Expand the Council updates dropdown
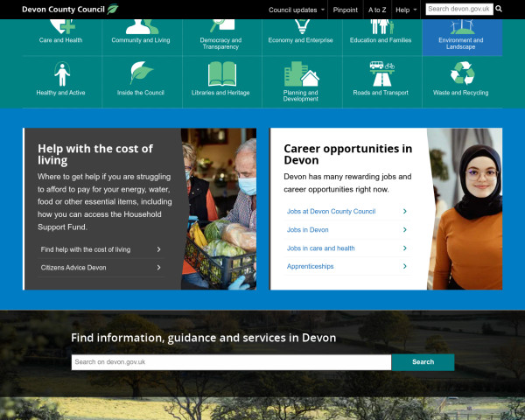The width and height of the screenshot is (525, 420). pyautogui.click(x=297, y=10)
